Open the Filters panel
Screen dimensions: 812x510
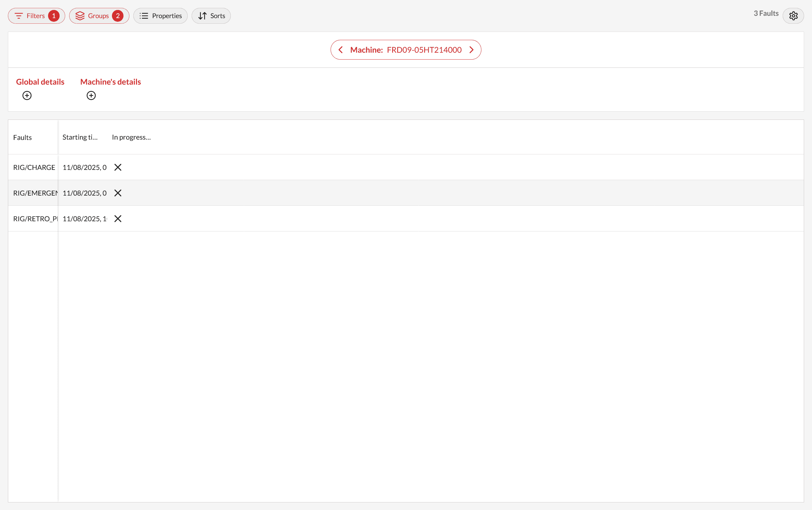[x=36, y=16]
